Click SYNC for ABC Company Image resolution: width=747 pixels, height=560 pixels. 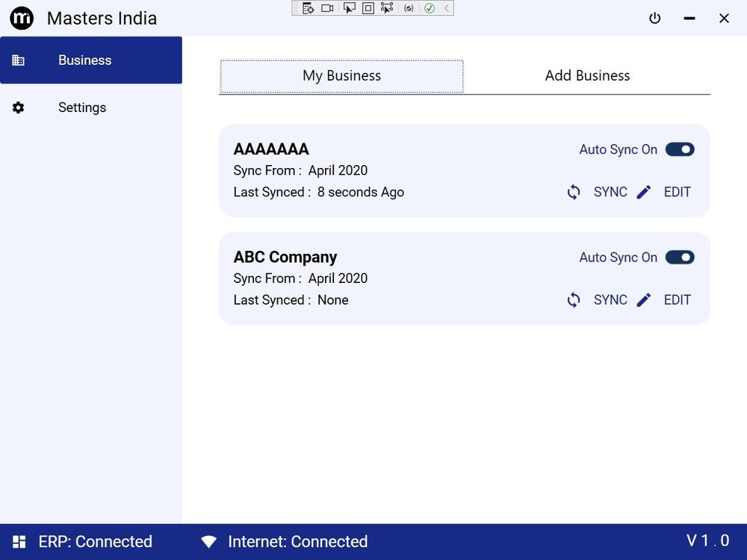(x=610, y=299)
